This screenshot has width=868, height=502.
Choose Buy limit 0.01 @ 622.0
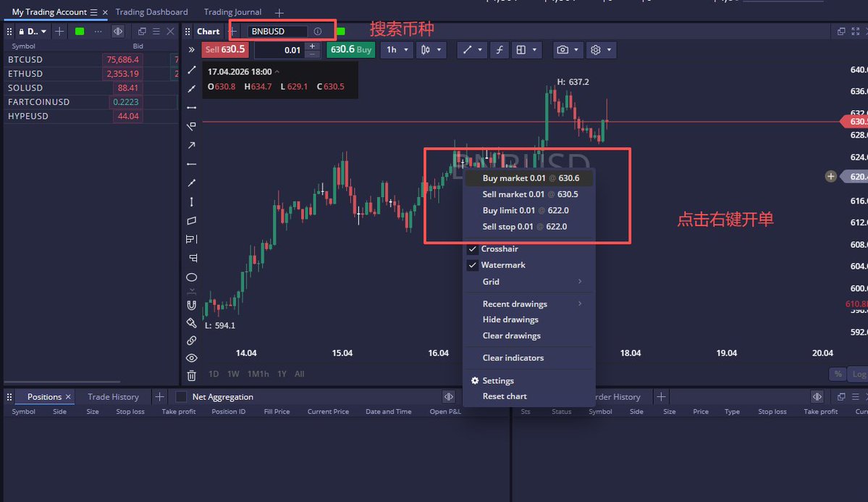click(x=529, y=210)
